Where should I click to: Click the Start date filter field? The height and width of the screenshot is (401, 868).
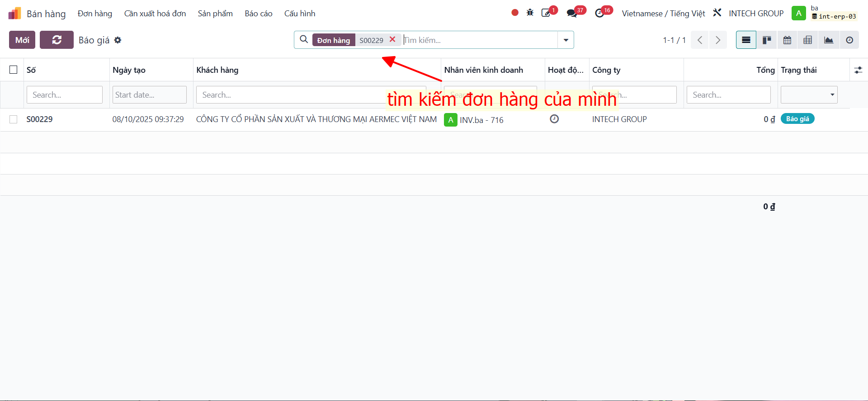(x=150, y=94)
